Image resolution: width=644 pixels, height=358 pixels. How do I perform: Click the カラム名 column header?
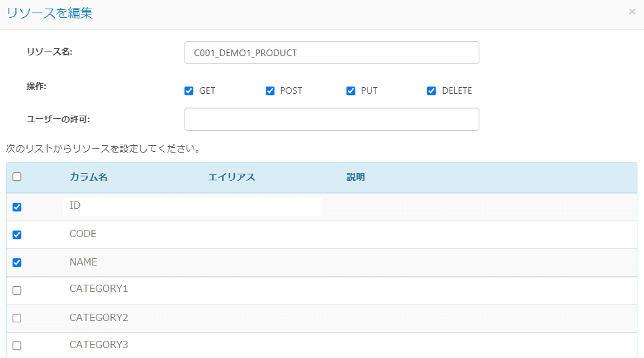point(89,177)
